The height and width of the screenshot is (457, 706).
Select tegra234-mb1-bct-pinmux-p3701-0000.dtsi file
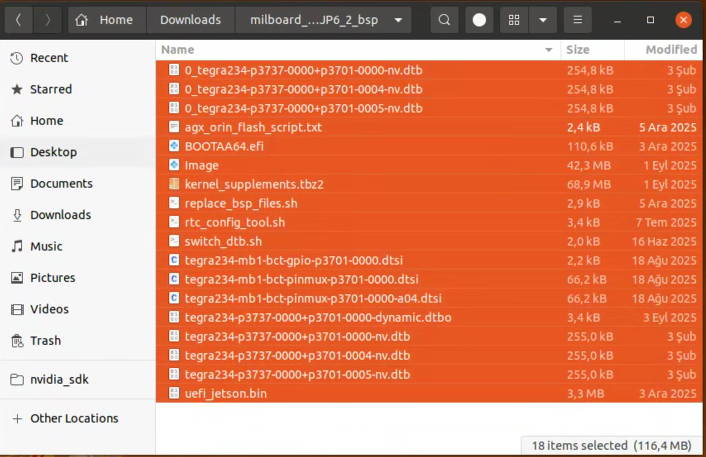(429, 279)
